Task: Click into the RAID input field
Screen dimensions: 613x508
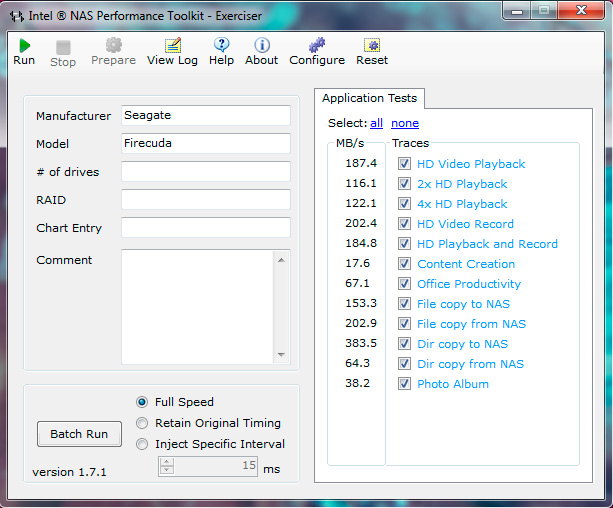Action: pos(205,200)
